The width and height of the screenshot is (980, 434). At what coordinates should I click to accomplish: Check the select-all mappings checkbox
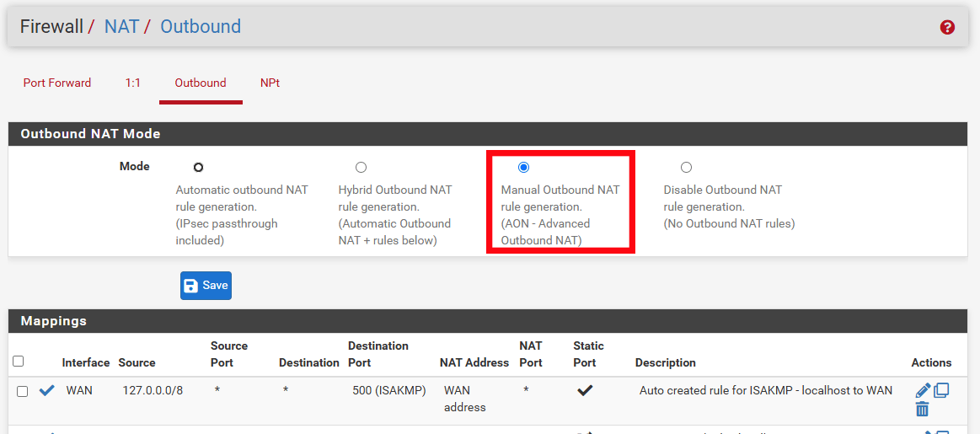[x=19, y=362]
